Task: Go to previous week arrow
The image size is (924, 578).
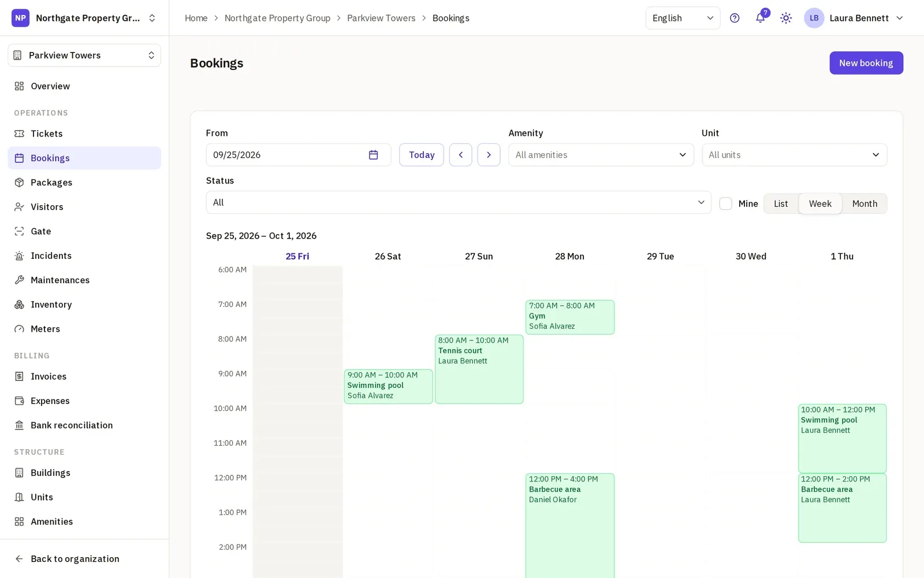Action: pos(461,155)
